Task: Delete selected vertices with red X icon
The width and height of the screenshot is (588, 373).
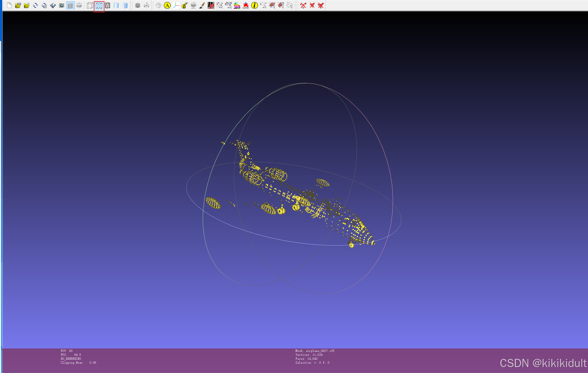Action: 303,5
